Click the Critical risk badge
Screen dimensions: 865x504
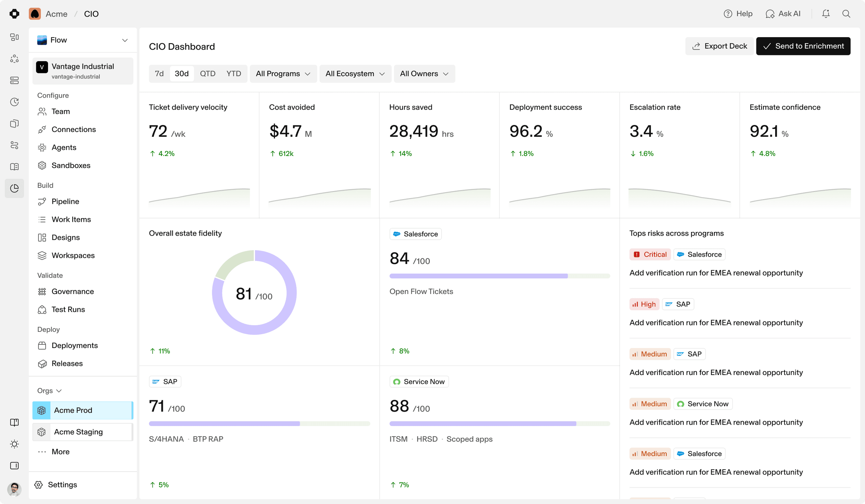[650, 255]
